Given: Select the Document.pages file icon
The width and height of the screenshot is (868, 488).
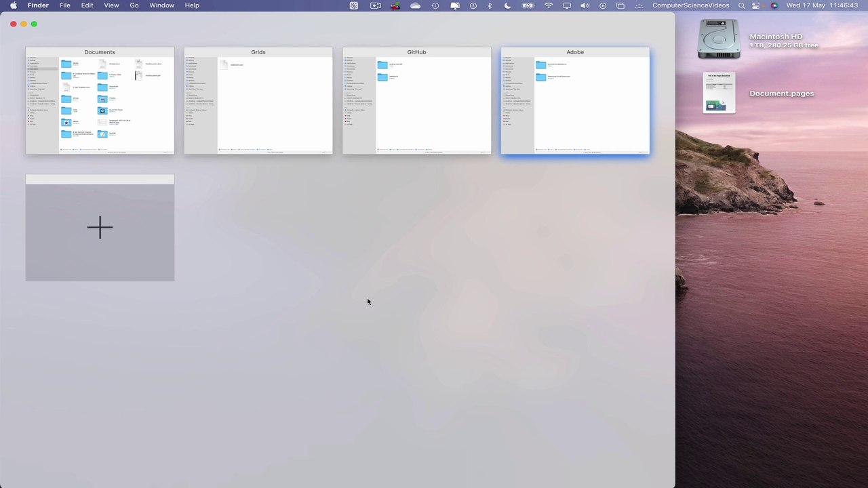Looking at the screenshot, I should pos(719,93).
